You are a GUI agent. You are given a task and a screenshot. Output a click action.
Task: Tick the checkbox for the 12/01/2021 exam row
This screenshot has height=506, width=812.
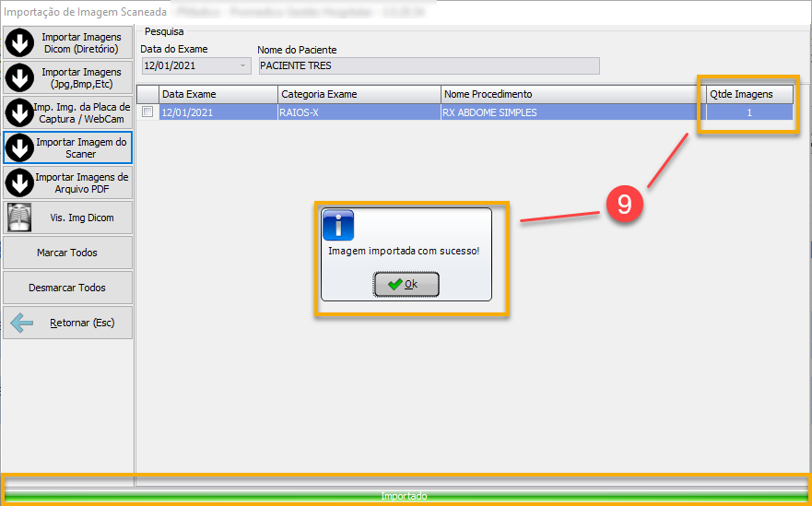[147, 112]
